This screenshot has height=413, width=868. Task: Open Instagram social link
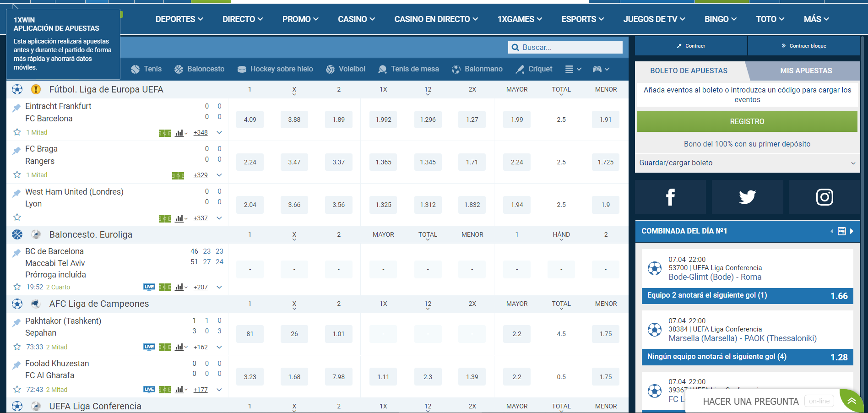click(x=824, y=197)
